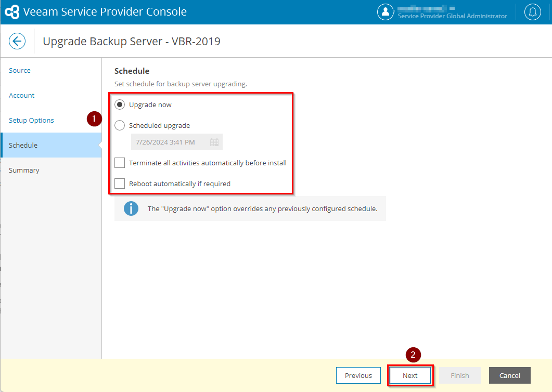The height and width of the screenshot is (392, 552).
Task: Click the Schedule section heading
Action: point(132,71)
